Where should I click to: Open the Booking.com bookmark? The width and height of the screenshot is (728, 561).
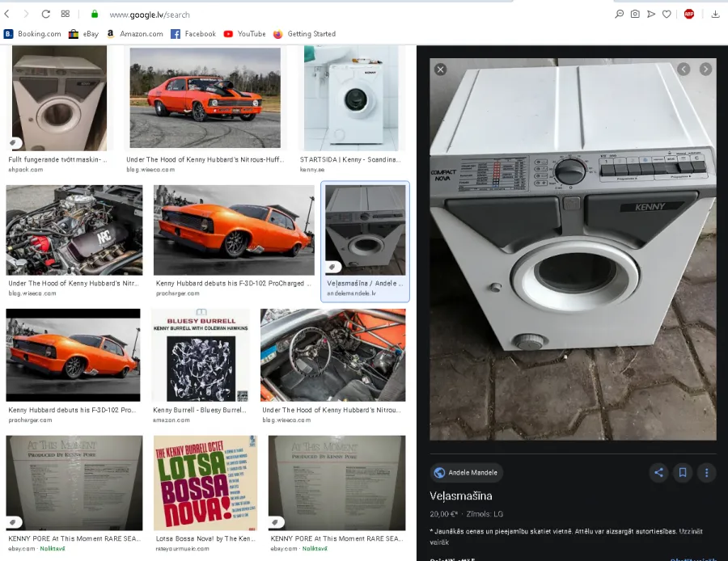pyautogui.click(x=32, y=34)
